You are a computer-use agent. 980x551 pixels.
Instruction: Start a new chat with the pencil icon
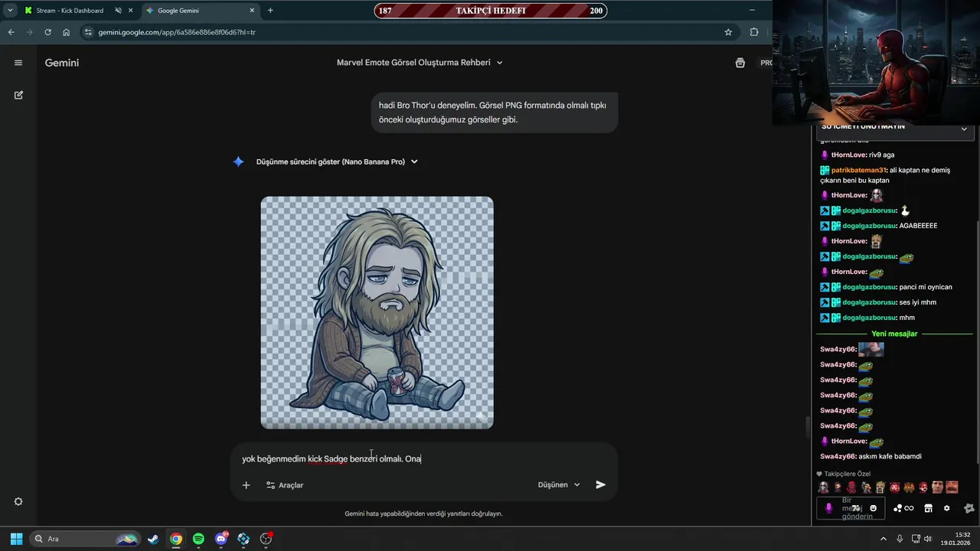tap(18, 95)
